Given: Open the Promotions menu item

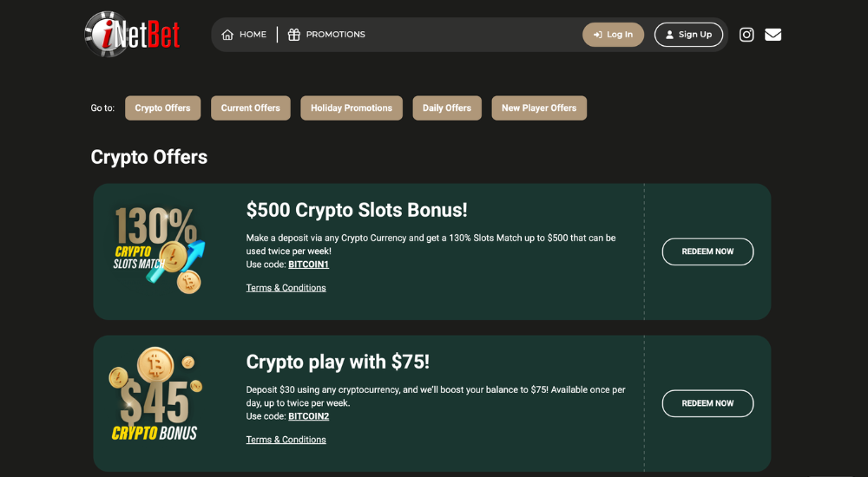Looking at the screenshot, I should (335, 35).
